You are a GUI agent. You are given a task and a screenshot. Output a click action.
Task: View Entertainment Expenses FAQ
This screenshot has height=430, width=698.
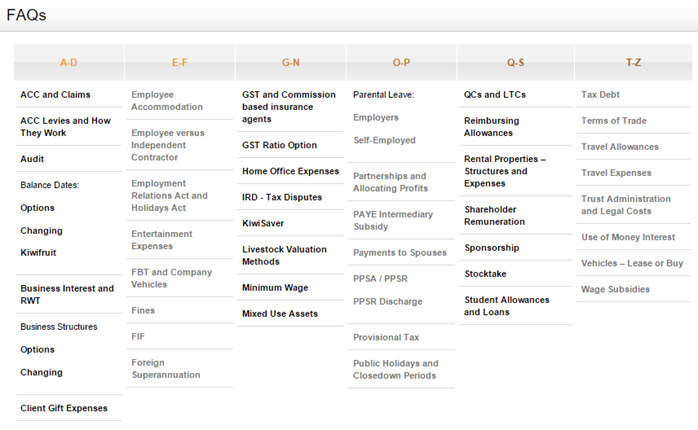162,240
